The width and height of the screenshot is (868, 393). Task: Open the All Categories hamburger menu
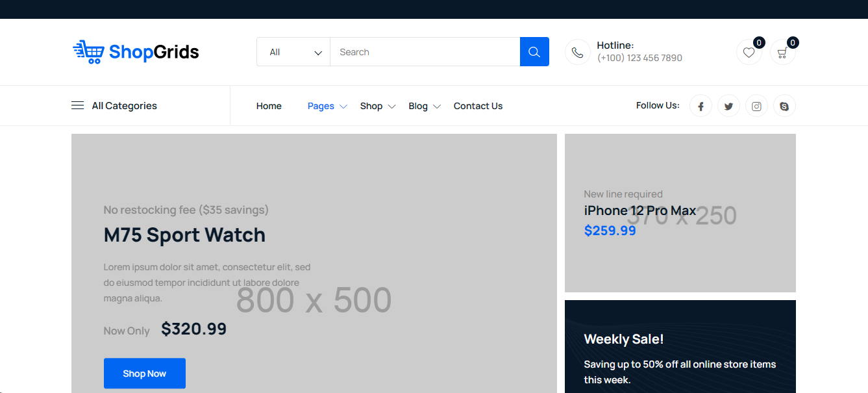tap(114, 106)
